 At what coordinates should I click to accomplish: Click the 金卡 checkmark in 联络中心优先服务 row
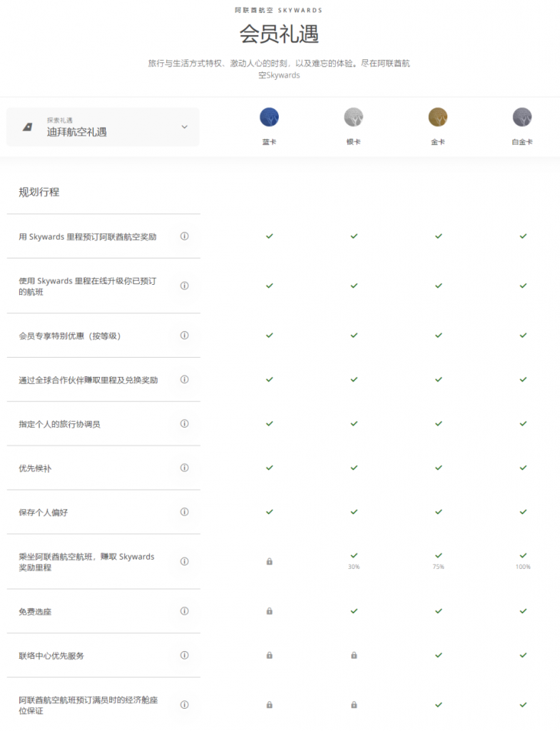439,655
